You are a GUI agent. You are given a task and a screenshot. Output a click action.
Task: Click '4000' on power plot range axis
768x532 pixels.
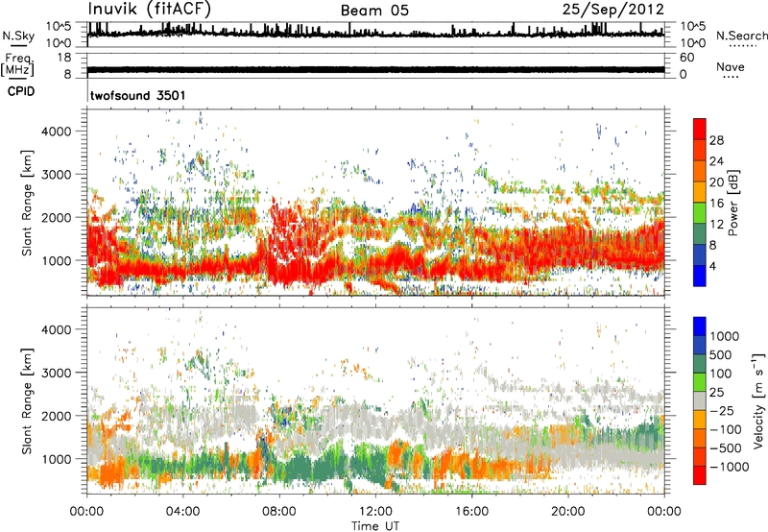pos(56,132)
